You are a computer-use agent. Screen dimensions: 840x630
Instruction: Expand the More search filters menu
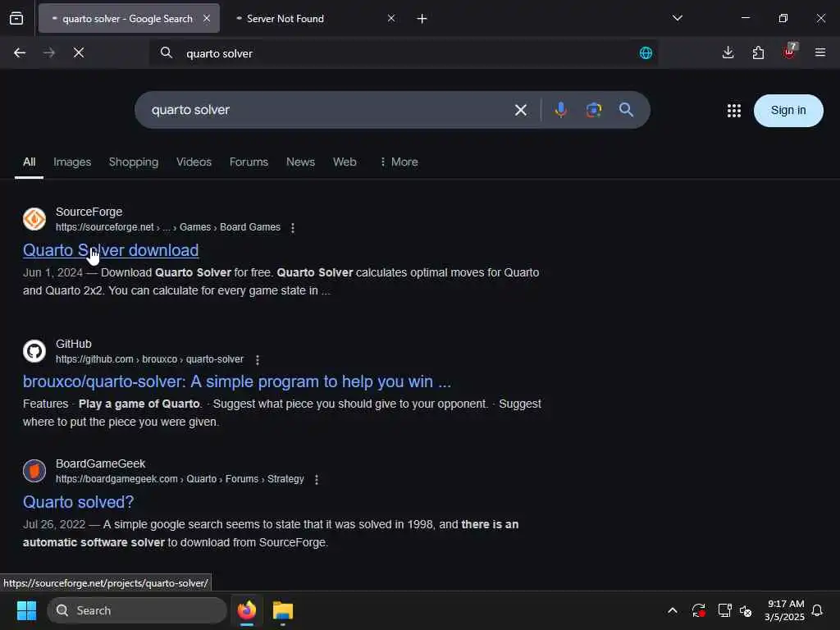pyautogui.click(x=399, y=162)
